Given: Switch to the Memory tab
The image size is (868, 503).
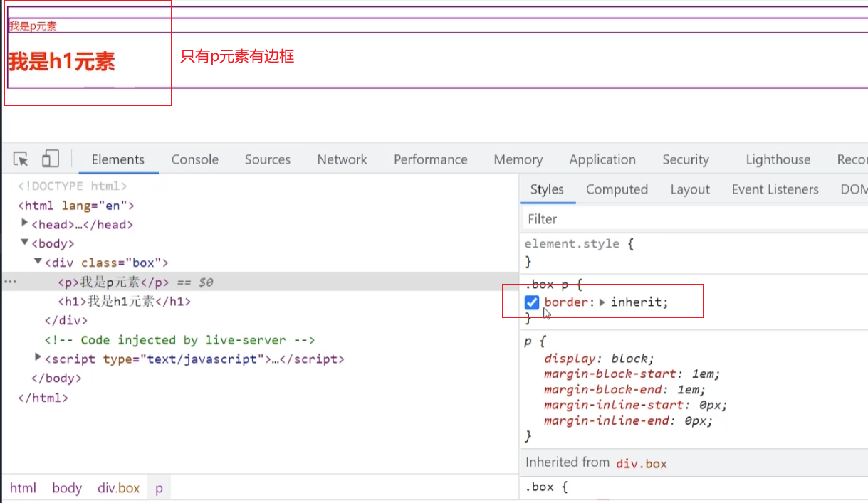Looking at the screenshot, I should tap(518, 159).
